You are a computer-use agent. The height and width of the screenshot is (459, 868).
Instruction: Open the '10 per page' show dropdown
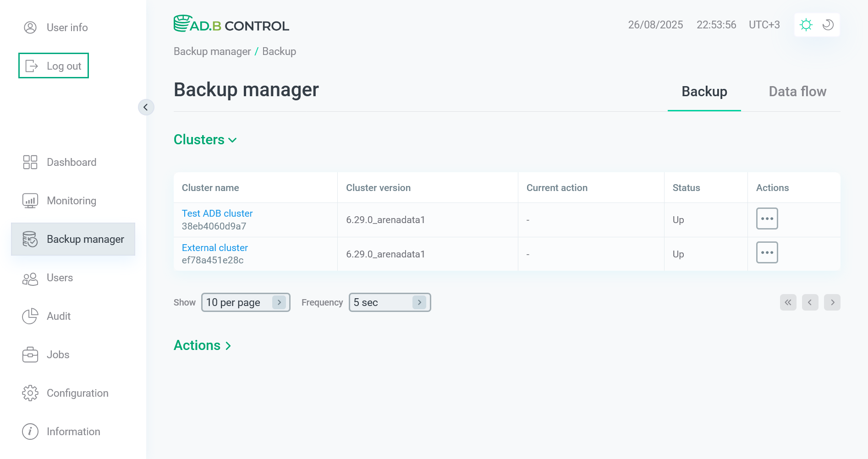pyautogui.click(x=245, y=302)
